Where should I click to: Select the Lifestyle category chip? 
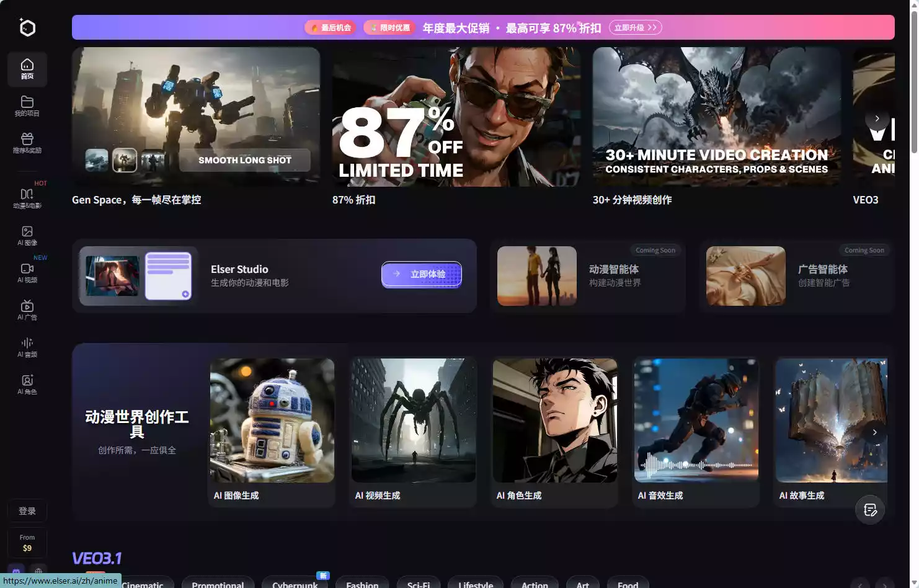coord(476,584)
